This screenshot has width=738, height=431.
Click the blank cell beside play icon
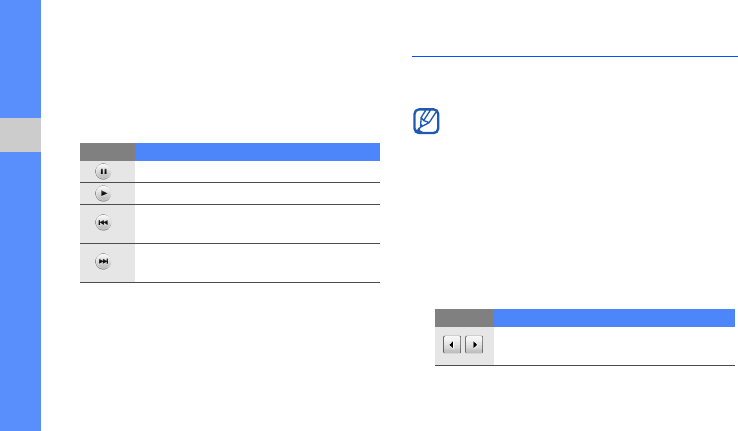tap(257, 193)
